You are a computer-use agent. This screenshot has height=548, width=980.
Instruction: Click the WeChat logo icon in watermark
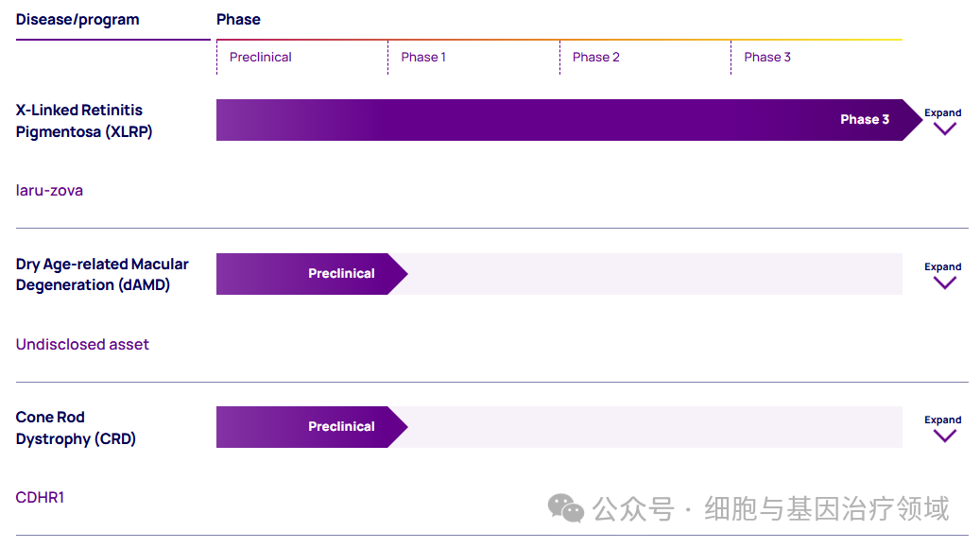(x=566, y=508)
